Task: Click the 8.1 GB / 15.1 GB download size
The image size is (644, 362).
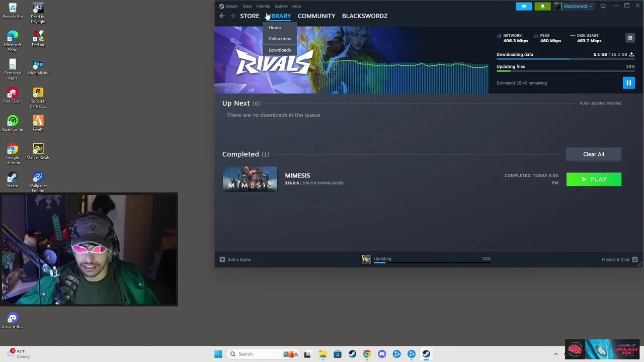Action: (610, 54)
